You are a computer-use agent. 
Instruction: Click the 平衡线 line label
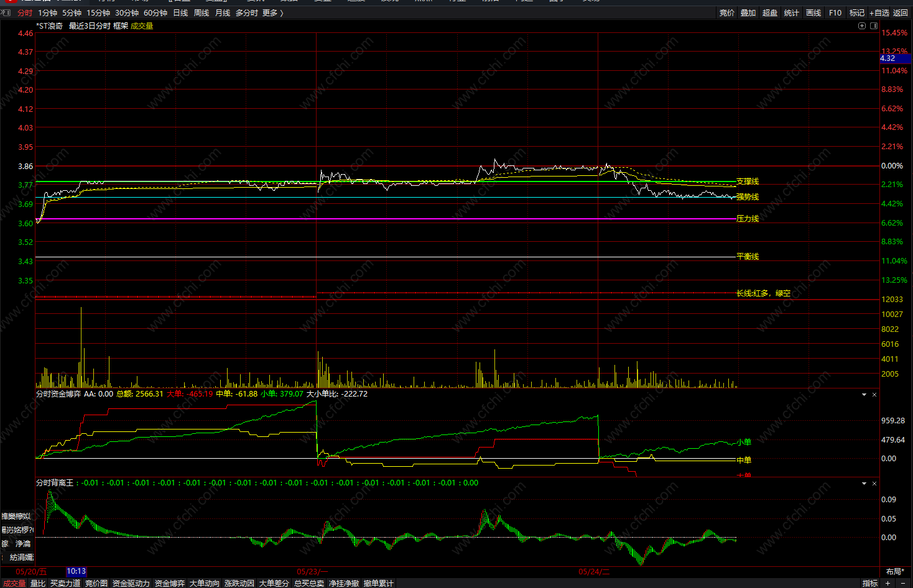748,257
